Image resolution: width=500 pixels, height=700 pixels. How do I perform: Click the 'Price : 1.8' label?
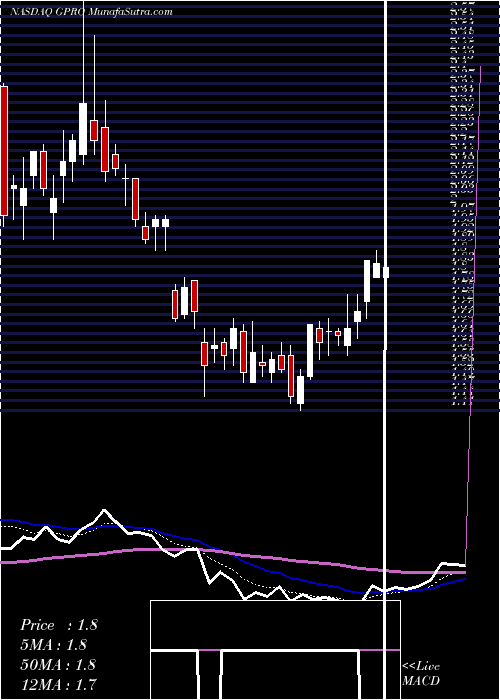pyautogui.click(x=58, y=625)
